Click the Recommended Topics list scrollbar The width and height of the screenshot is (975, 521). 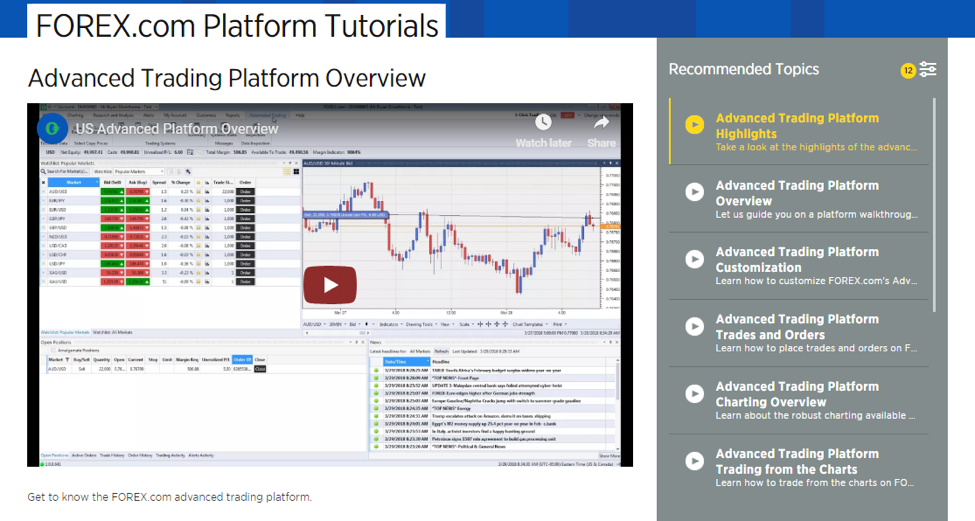tap(934, 205)
